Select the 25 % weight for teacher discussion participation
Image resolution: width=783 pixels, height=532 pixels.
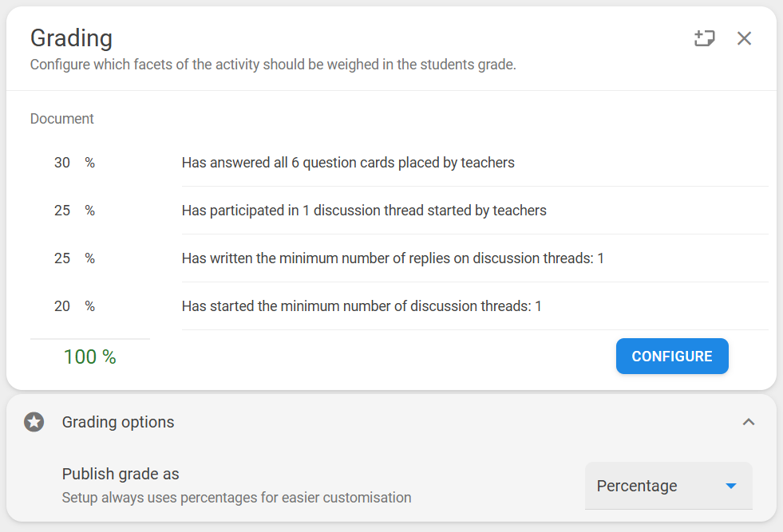point(74,211)
